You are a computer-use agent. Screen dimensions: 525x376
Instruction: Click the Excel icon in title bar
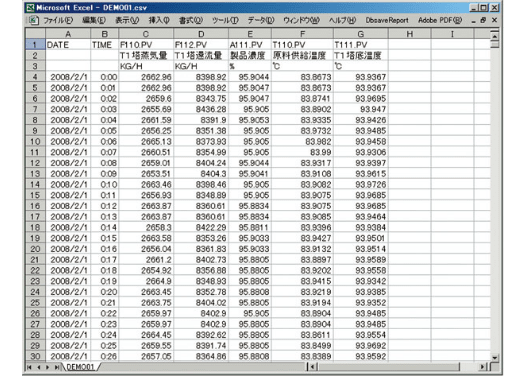(30, 7)
